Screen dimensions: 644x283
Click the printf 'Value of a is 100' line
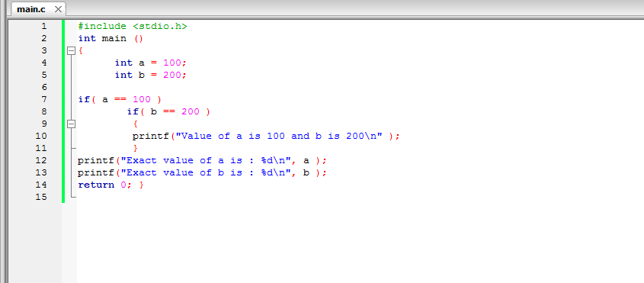pos(266,136)
